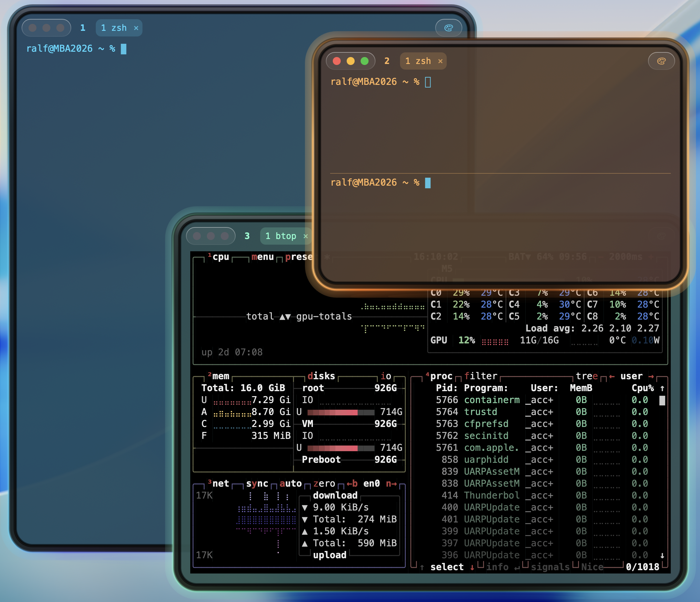This screenshot has width=700, height=602.
Task: Click the total gpu-totals graph selector
Action: (299, 317)
